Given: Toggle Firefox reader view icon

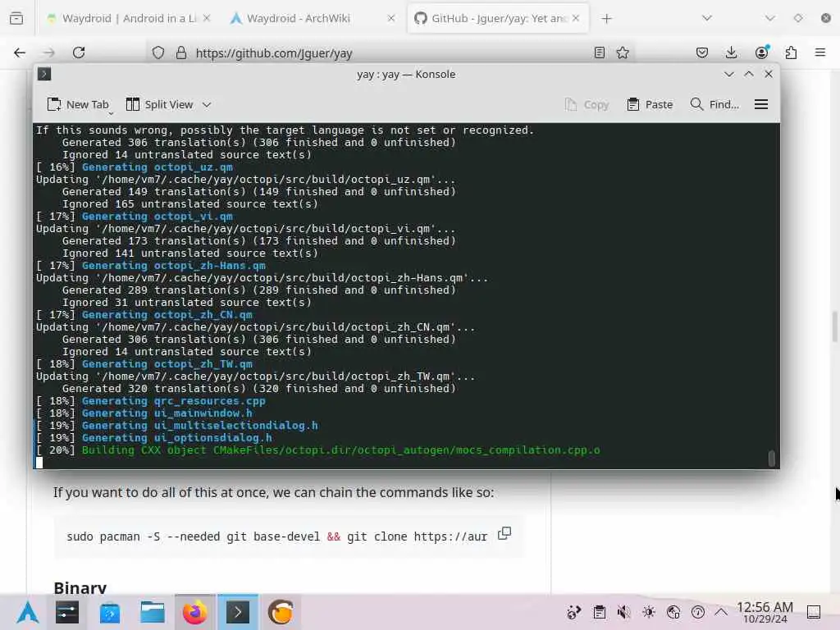Looking at the screenshot, I should point(600,52).
